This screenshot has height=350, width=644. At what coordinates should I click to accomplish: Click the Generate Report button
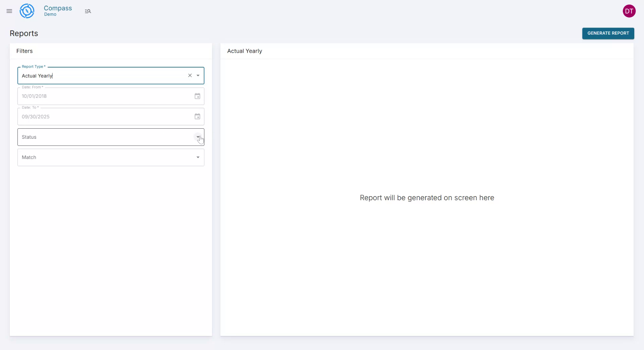608,33
